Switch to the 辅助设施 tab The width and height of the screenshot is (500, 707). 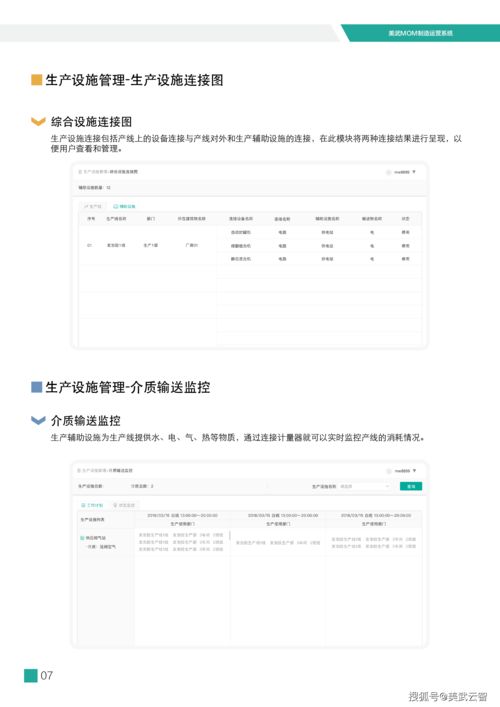(124, 207)
